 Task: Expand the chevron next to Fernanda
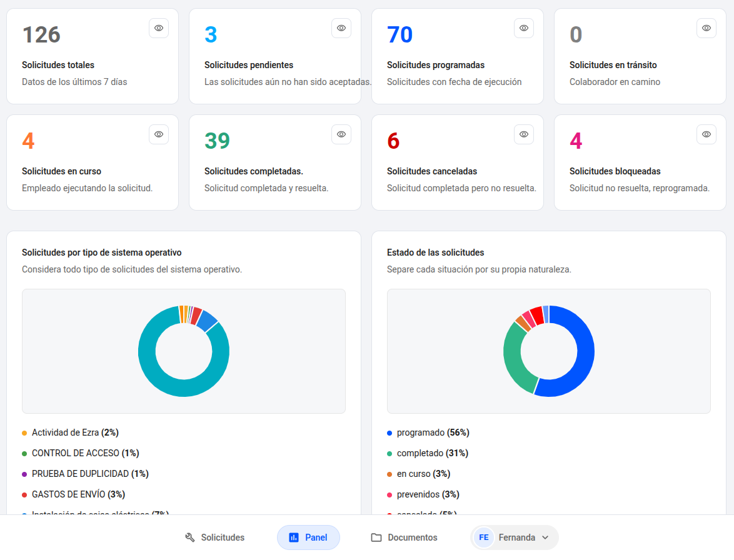point(545,537)
